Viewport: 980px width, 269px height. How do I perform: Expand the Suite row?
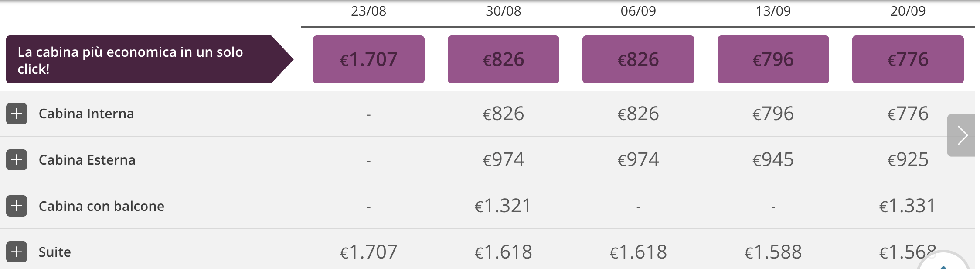[17, 252]
